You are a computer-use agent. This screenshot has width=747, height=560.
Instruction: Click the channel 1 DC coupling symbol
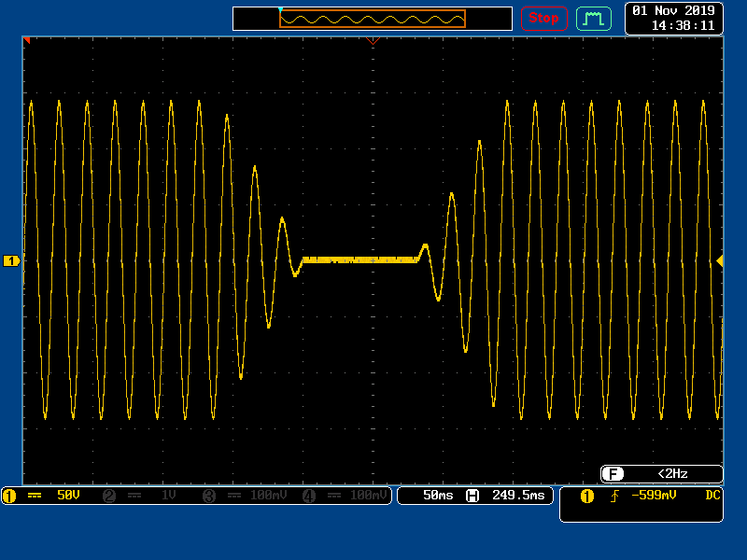pyautogui.click(x=35, y=496)
